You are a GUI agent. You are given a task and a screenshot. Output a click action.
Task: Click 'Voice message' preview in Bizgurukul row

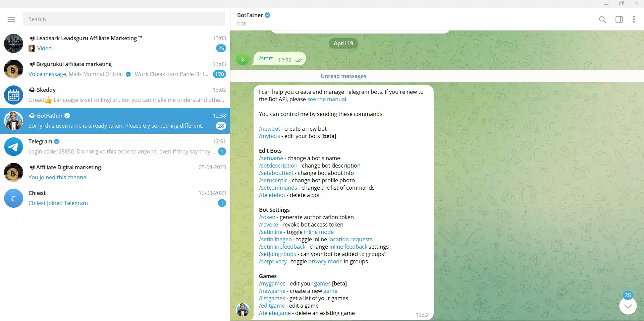point(47,74)
